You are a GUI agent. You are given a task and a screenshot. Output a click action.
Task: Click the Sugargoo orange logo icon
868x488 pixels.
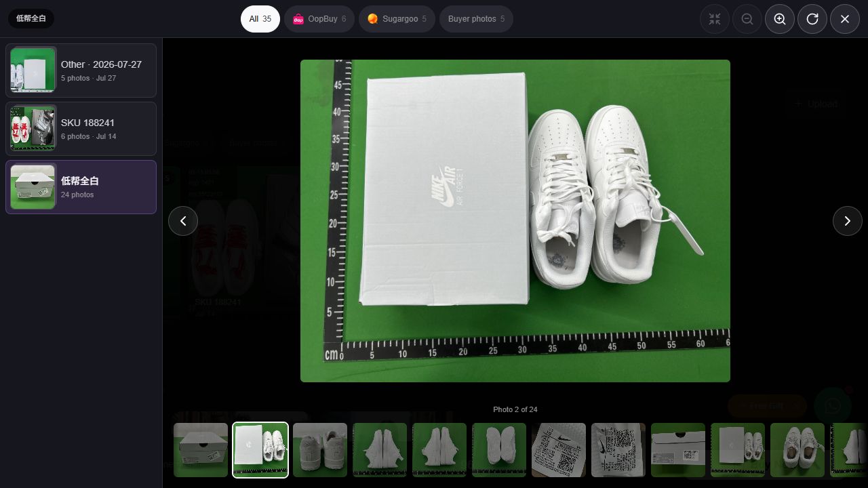372,19
